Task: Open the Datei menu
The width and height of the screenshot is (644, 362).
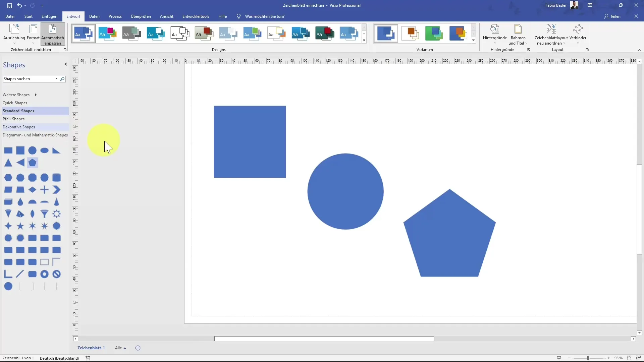Action: coord(10,16)
